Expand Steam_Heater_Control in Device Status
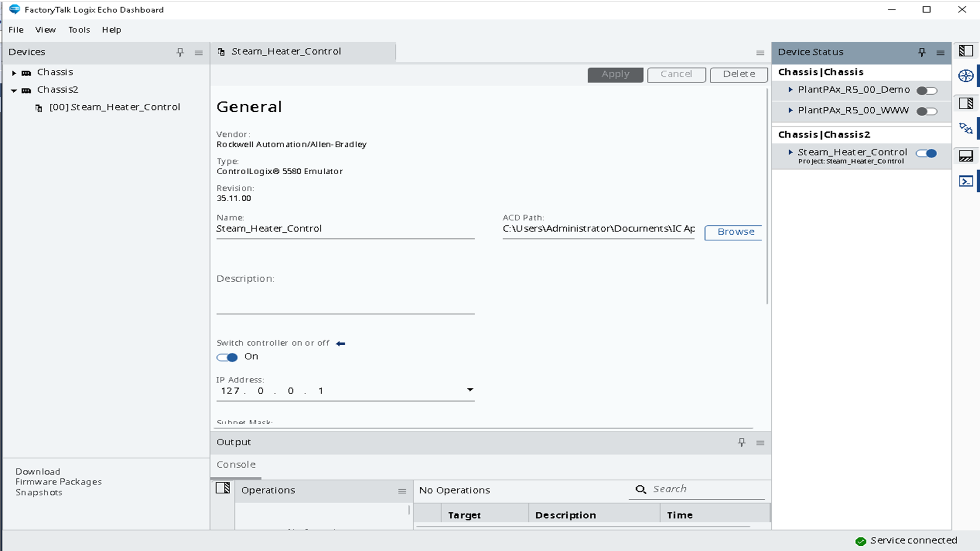 pos(791,152)
